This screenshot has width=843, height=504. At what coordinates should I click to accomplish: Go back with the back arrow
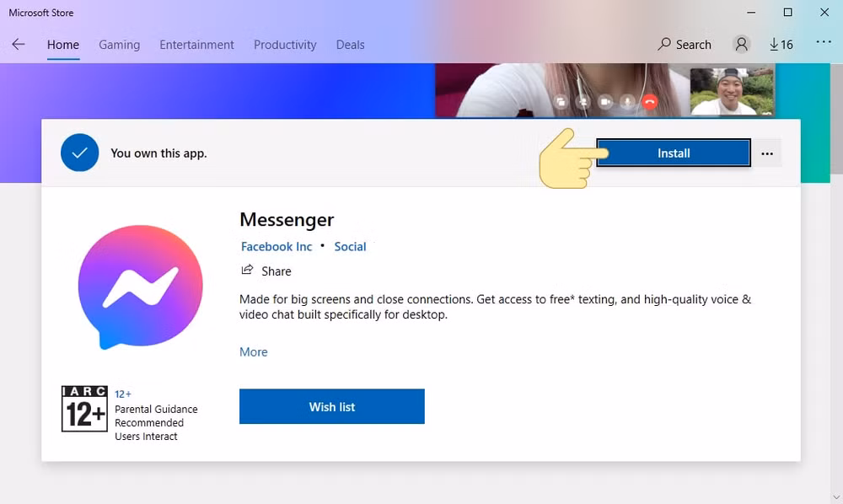tap(19, 44)
